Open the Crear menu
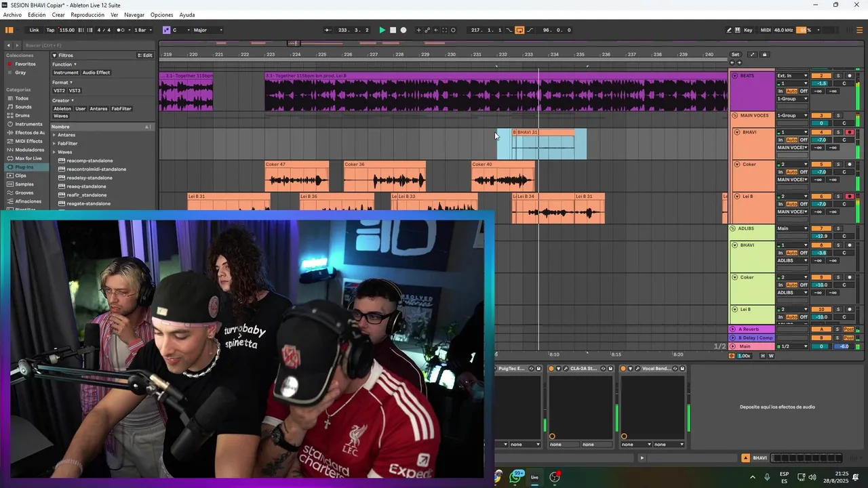Screen dimensions: 868x488 click(58, 14)
